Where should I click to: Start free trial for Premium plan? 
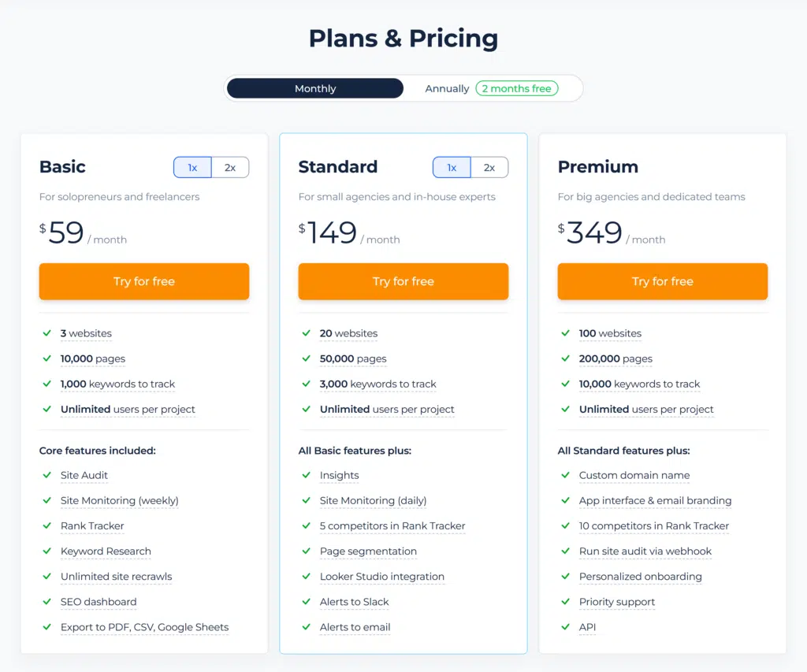point(663,281)
